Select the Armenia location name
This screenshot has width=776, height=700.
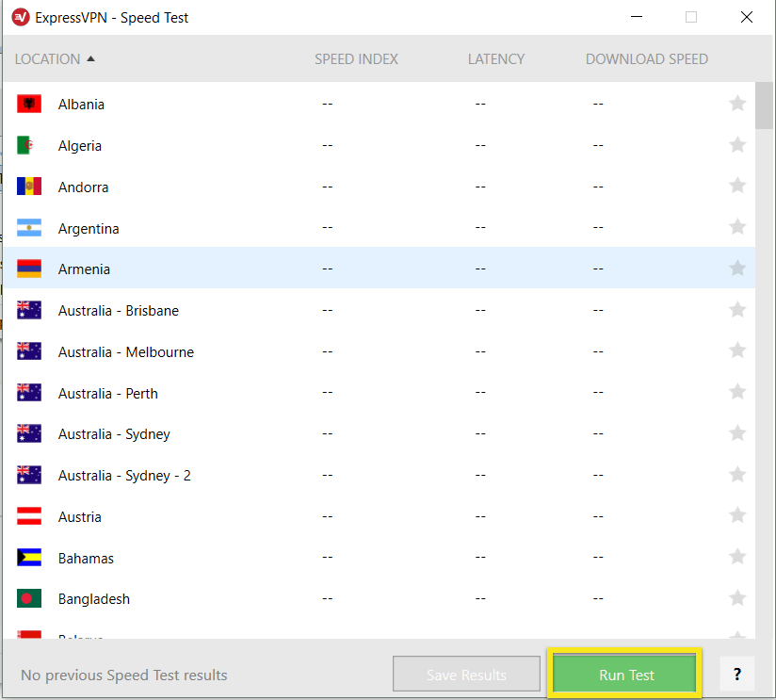(x=84, y=269)
